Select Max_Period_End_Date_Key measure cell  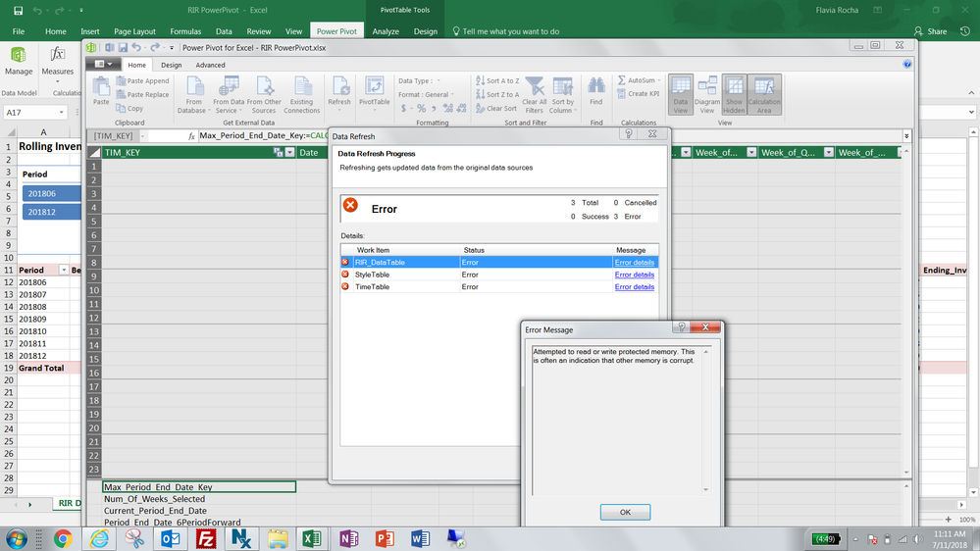coord(199,486)
